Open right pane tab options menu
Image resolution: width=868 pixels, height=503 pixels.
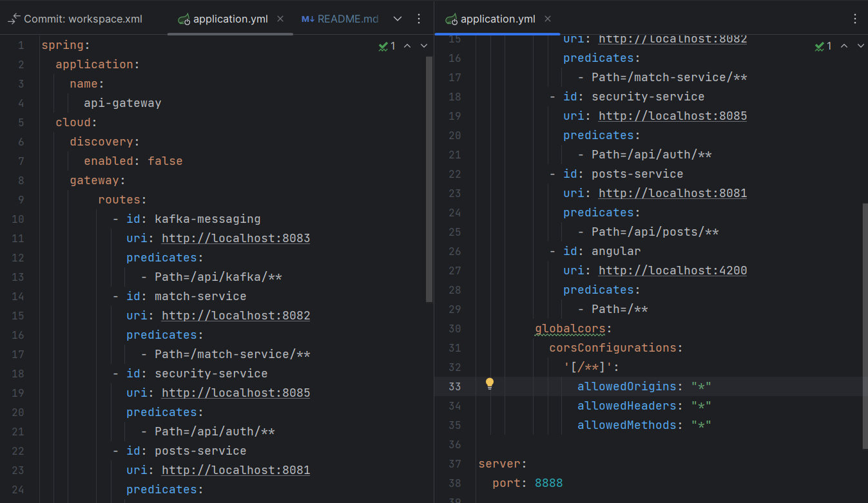(855, 19)
